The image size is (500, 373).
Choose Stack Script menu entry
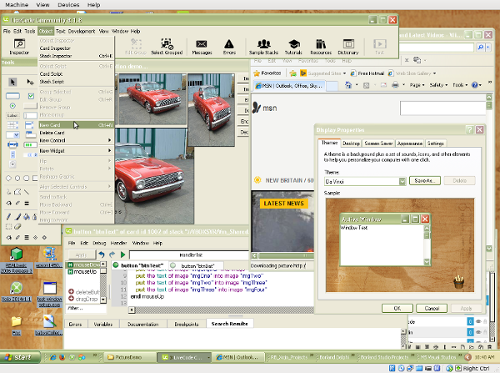coord(76,82)
